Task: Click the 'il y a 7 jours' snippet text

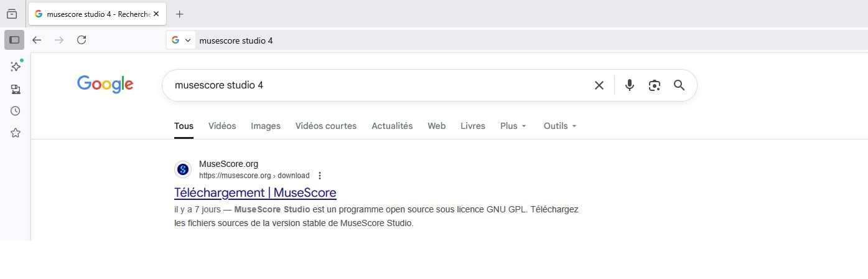Action: (x=198, y=210)
